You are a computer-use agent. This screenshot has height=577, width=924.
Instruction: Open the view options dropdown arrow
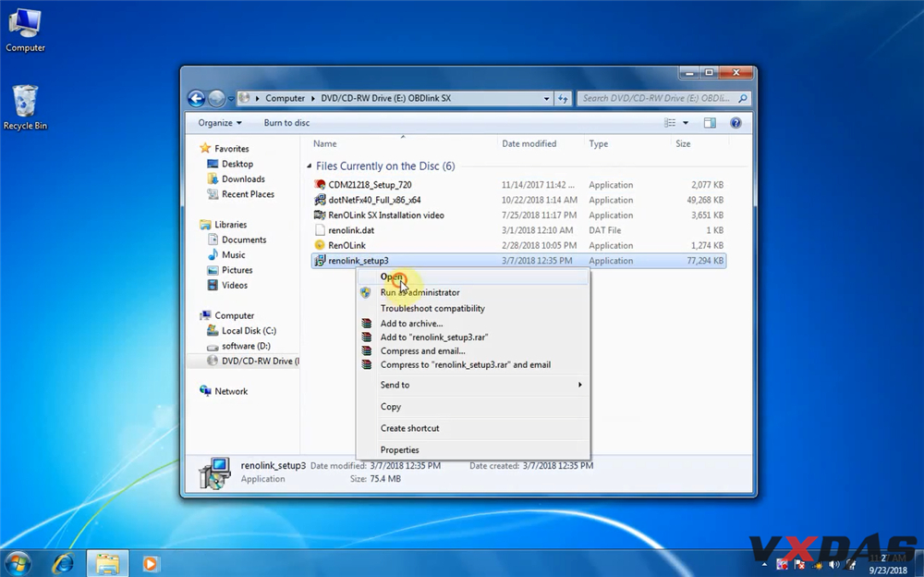(x=686, y=123)
